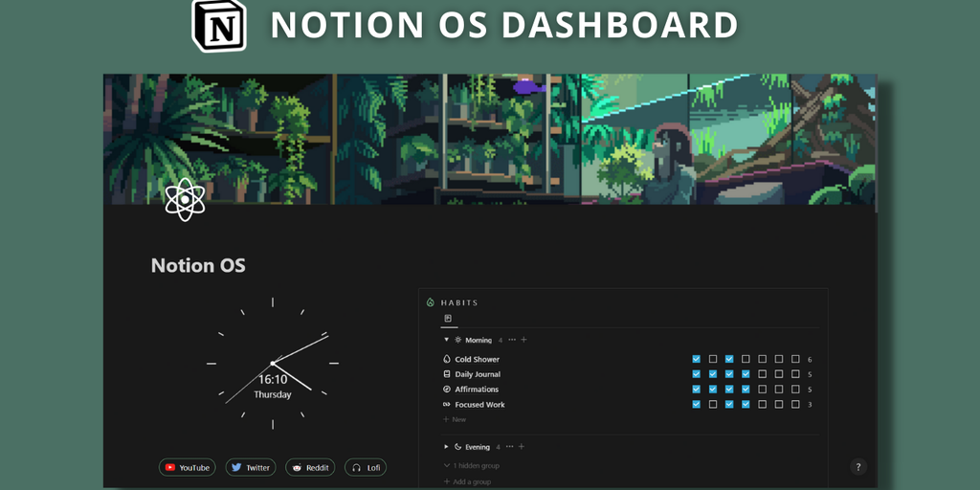Open the help question mark button
Viewport: 980px width, 490px height.
click(858, 467)
